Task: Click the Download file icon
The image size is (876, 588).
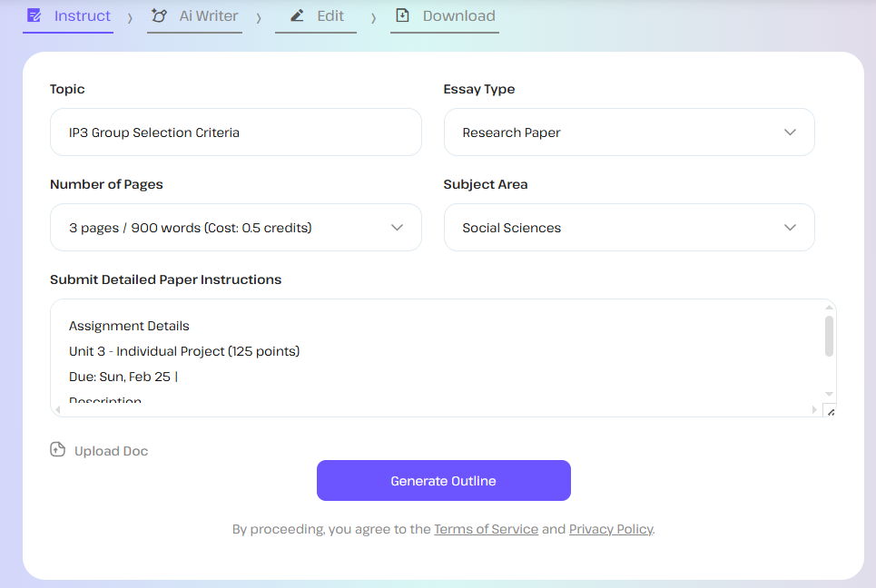Action: coord(403,16)
